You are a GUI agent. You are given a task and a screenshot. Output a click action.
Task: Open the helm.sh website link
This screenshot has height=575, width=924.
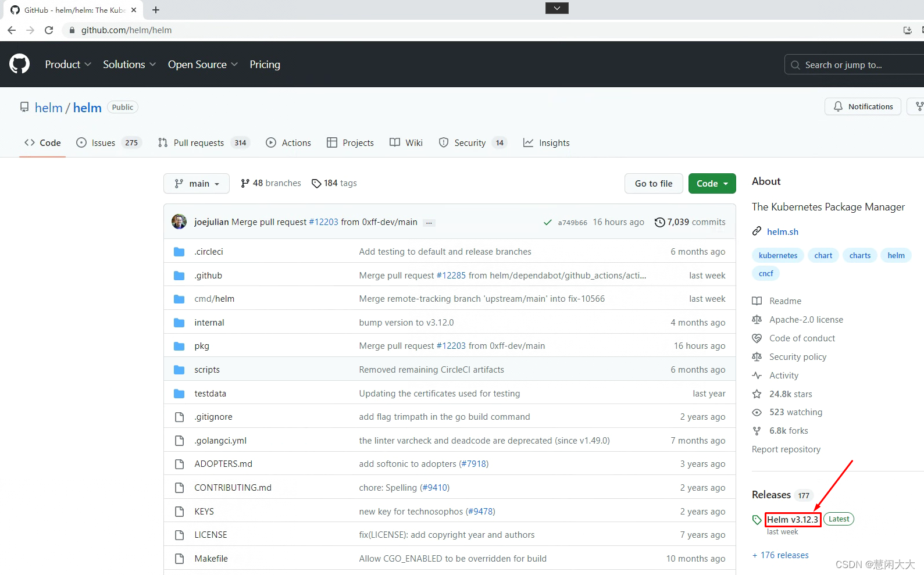tap(783, 232)
